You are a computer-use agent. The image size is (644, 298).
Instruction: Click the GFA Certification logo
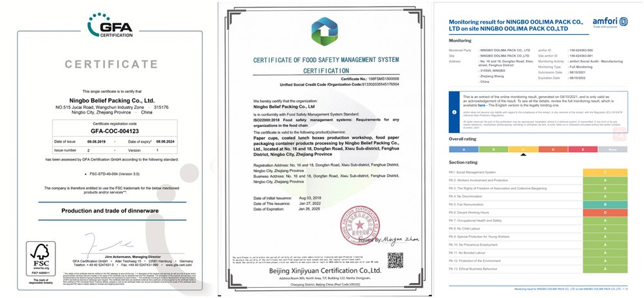tap(110, 25)
